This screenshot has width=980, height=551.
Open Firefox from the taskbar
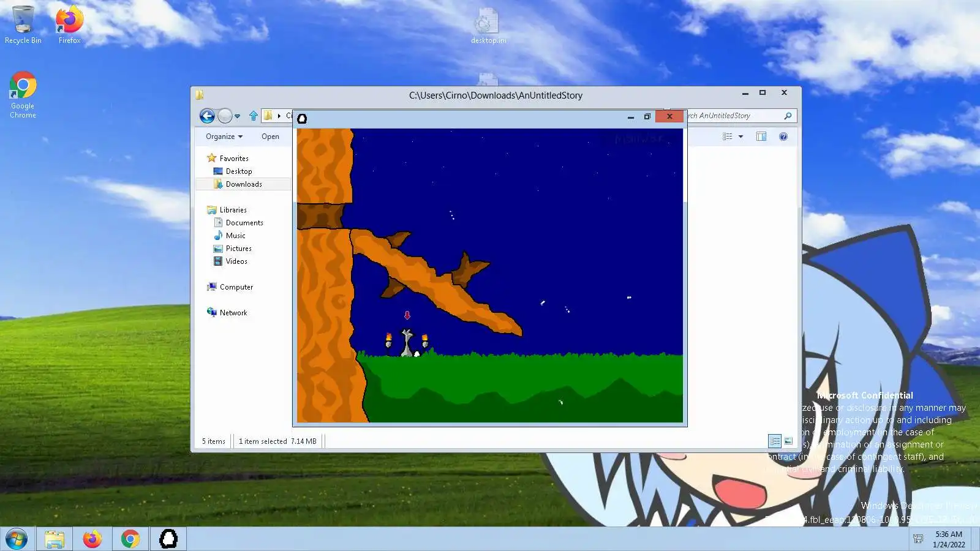[92, 539]
